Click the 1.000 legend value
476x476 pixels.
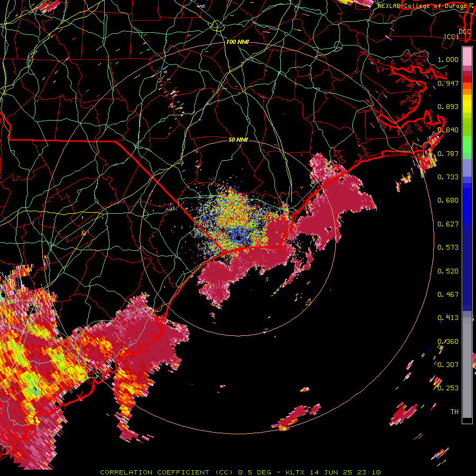coord(448,59)
